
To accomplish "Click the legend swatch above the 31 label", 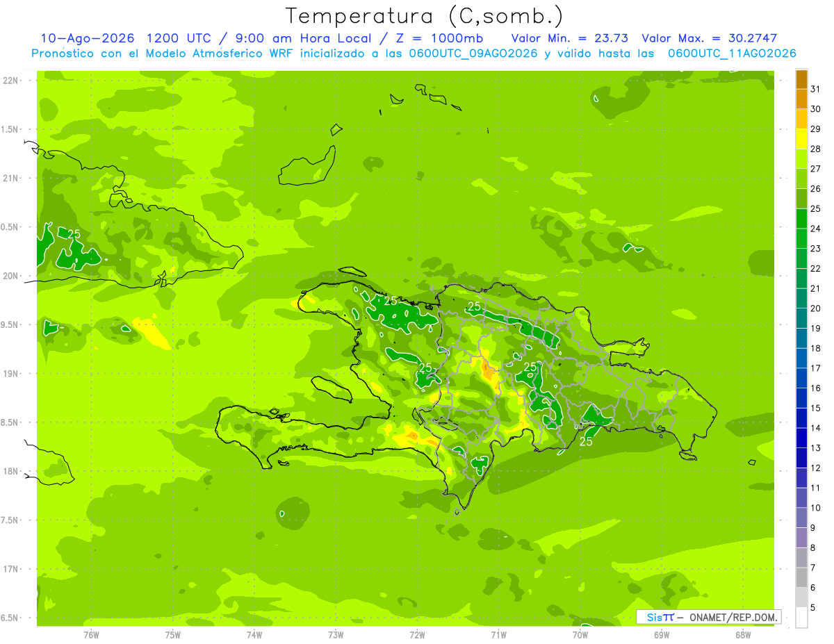I will (x=801, y=79).
